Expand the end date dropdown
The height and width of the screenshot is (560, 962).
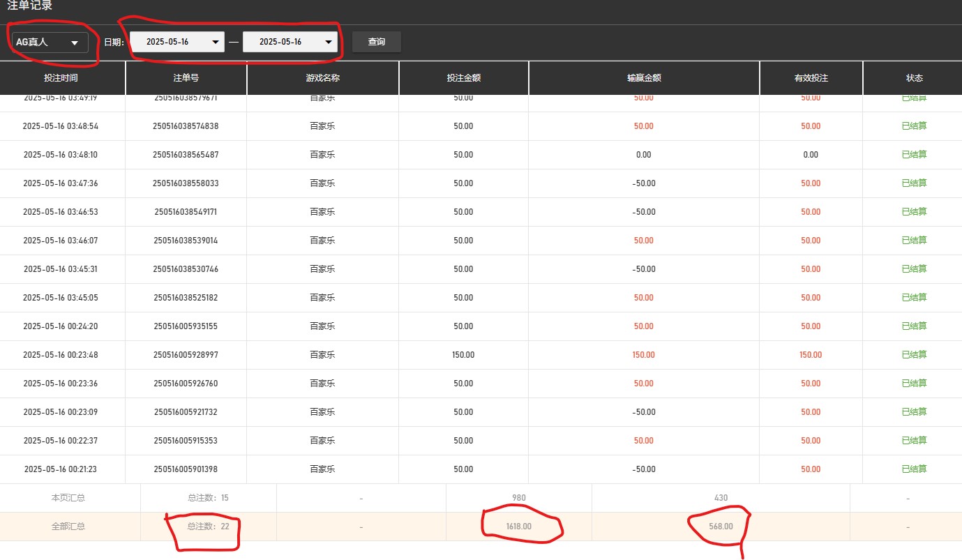tap(290, 42)
